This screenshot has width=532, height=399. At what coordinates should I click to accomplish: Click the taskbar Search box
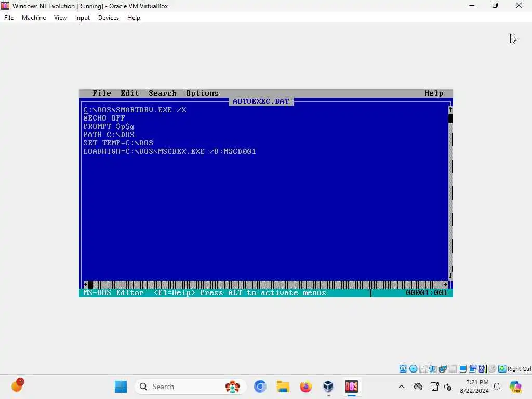pos(190,387)
